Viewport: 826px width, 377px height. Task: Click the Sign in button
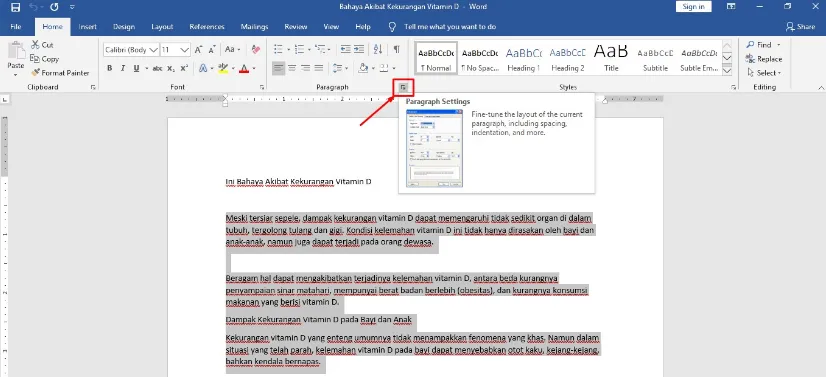pyautogui.click(x=693, y=7)
